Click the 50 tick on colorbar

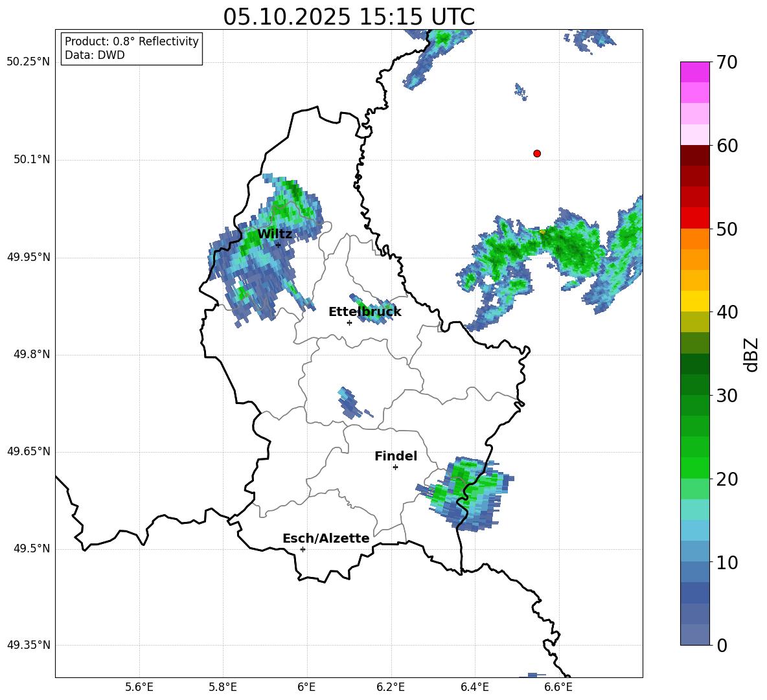[727, 229]
